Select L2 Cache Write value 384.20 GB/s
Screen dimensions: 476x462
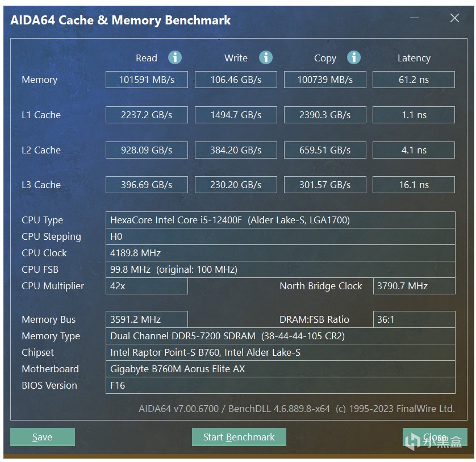coord(236,150)
